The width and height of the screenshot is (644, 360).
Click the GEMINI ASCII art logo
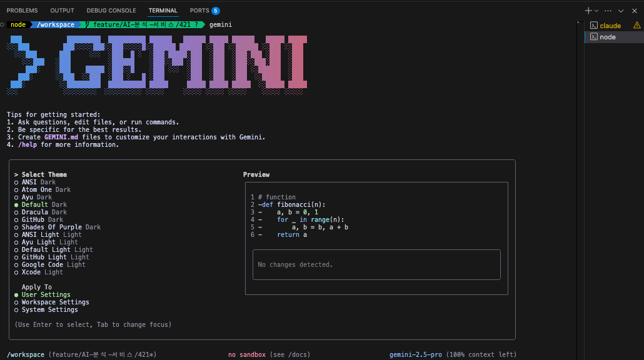pos(158,65)
